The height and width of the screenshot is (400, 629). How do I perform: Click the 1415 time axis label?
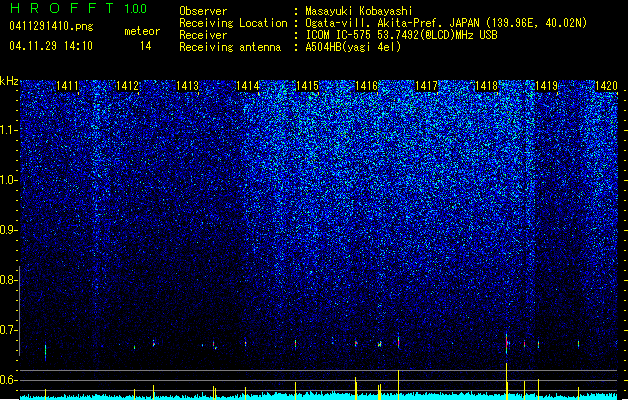pos(307,86)
